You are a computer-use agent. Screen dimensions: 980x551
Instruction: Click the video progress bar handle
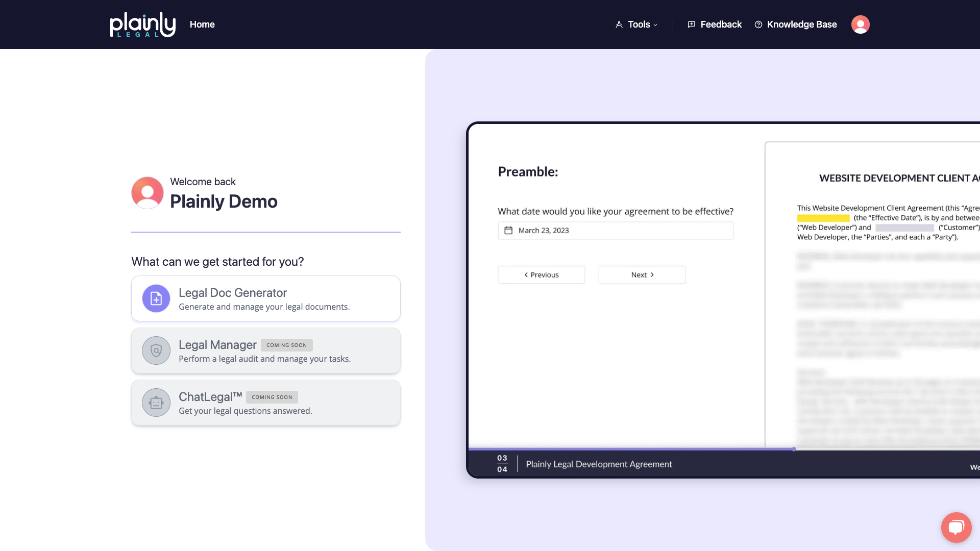pos(794,449)
